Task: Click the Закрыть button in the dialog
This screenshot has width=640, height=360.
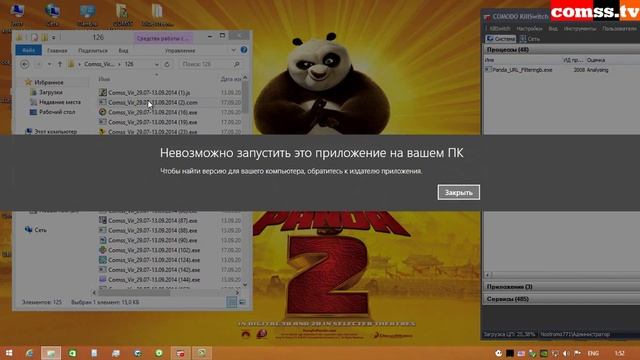Action: click(458, 192)
